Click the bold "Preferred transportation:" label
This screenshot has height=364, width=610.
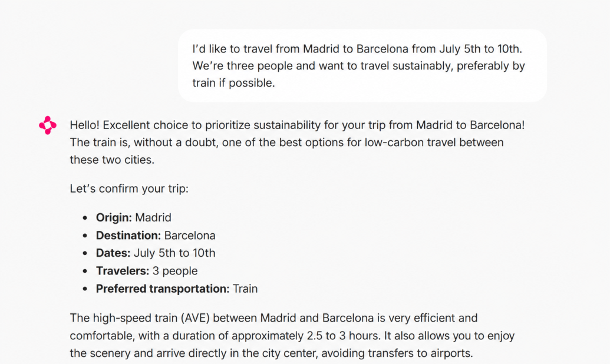(x=163, y=289)
